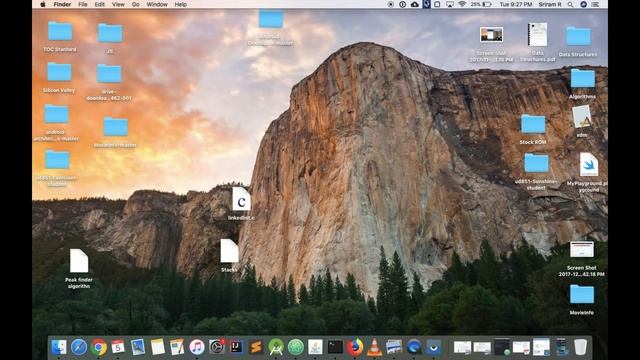
Task: Select the Peak finder algorithm file
Action: click(x=79, y=261)
